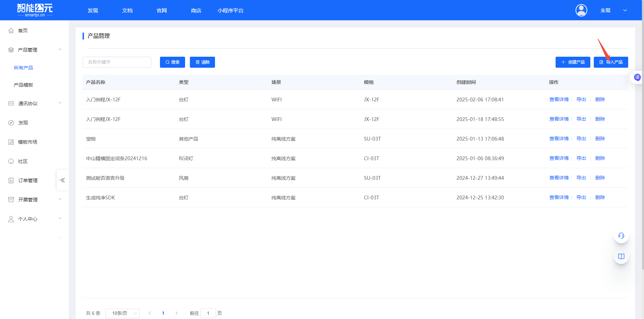Expand the 通讯协议 sidebar menu
644x319 pixels.
pyautogui.click(x=60, y=103)
